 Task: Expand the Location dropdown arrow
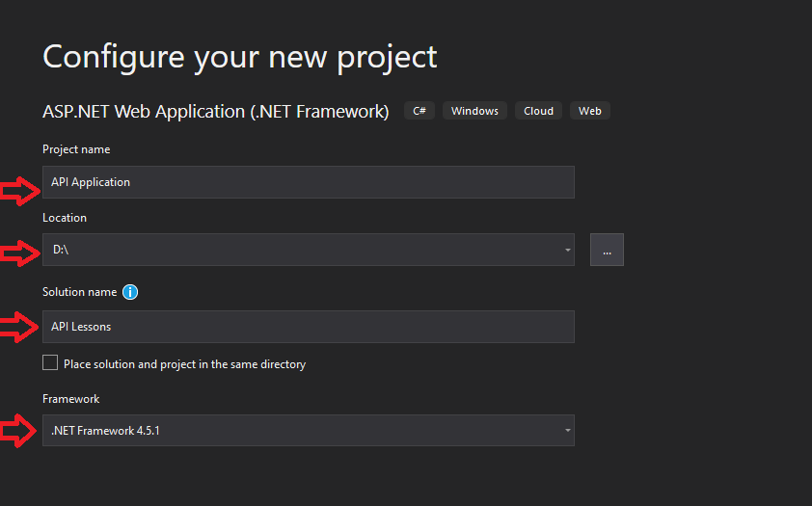pyautogui.click(x=568, y=250)
